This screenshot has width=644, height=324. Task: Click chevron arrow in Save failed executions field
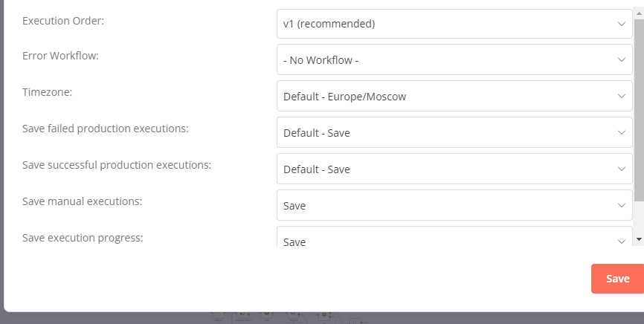pyautogui.click(x=622, y=132)
